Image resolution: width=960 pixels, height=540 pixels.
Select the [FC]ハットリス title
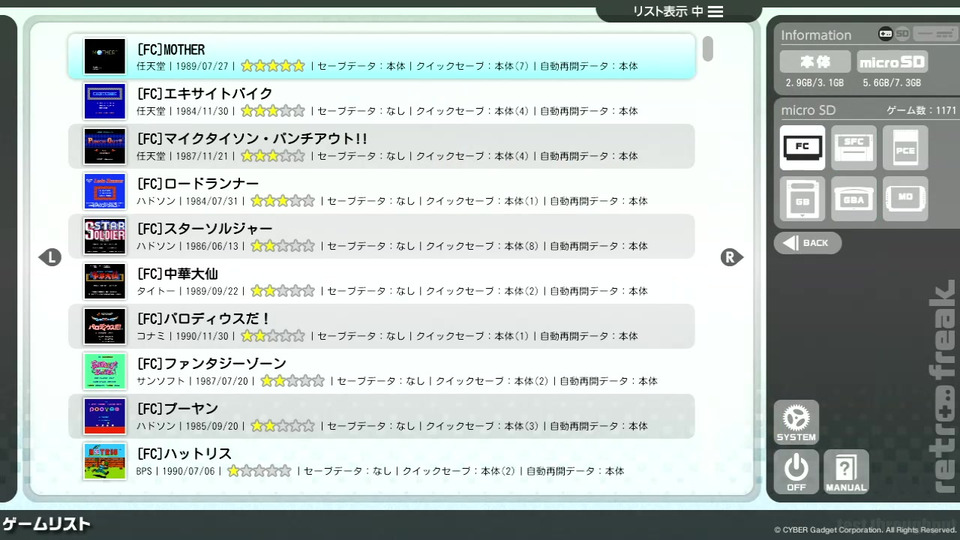pyautogui.click(x=184, y=454)
